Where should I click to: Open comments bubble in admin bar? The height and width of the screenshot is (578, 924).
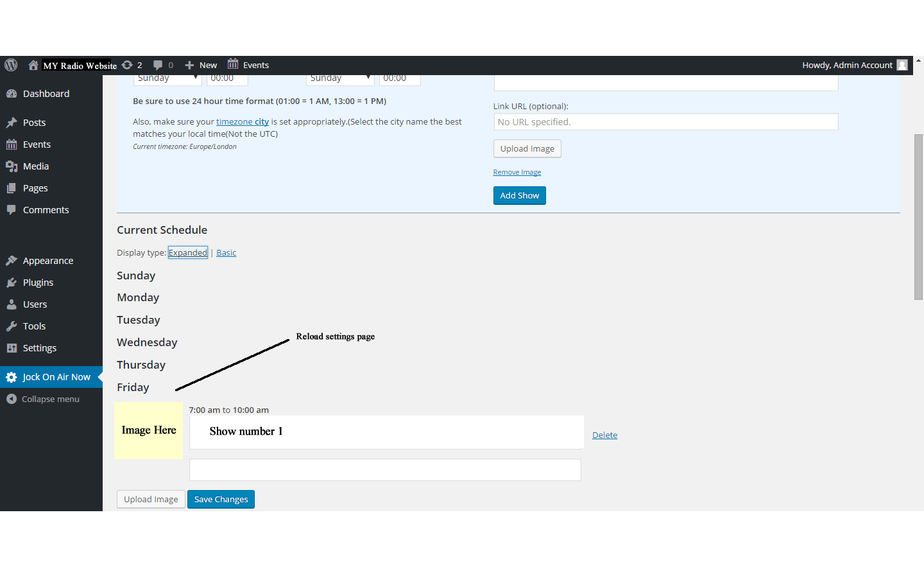(158, 65)
